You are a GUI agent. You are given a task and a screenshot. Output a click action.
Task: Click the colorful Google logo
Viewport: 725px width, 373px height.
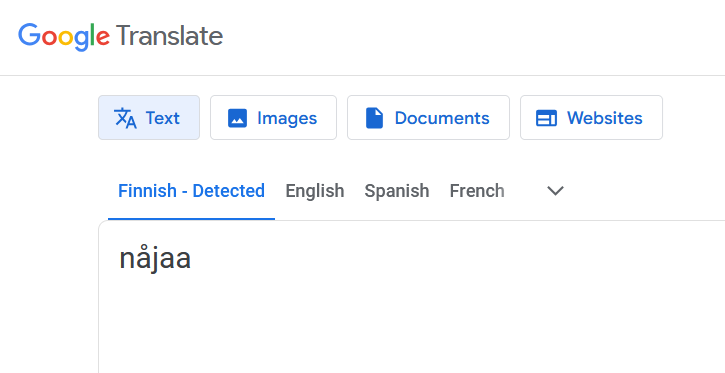coord(64,36)
